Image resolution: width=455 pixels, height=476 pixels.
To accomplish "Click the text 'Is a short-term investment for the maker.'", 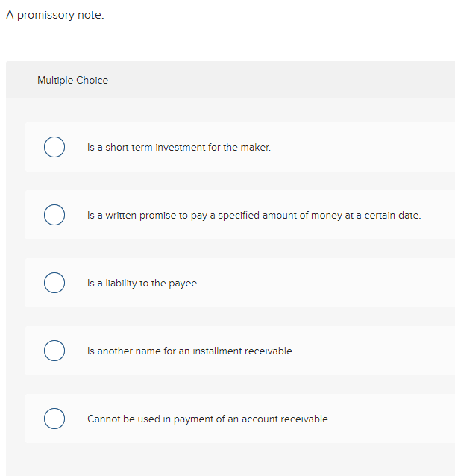I will 178,148.
